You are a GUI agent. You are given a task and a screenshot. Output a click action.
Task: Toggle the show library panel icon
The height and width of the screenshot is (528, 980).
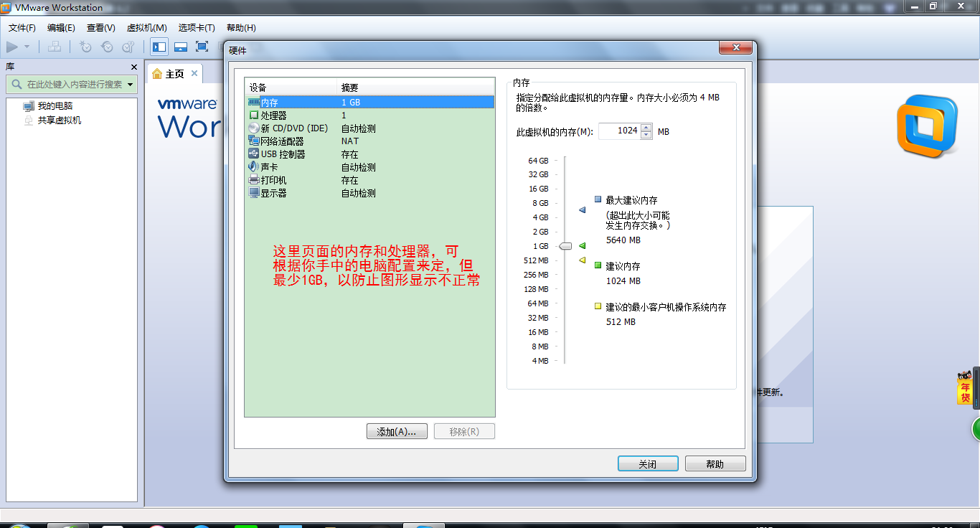(x=159, y=47)
